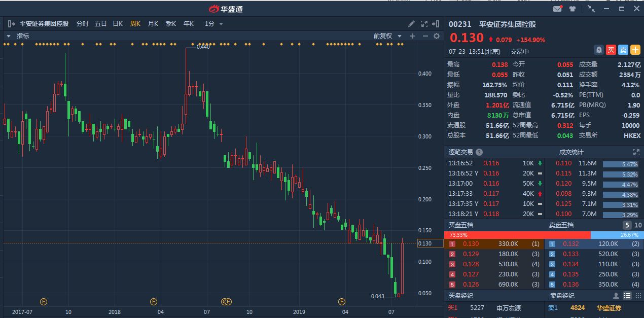Show 10 levels of market depth

click(x=638, y=225)
